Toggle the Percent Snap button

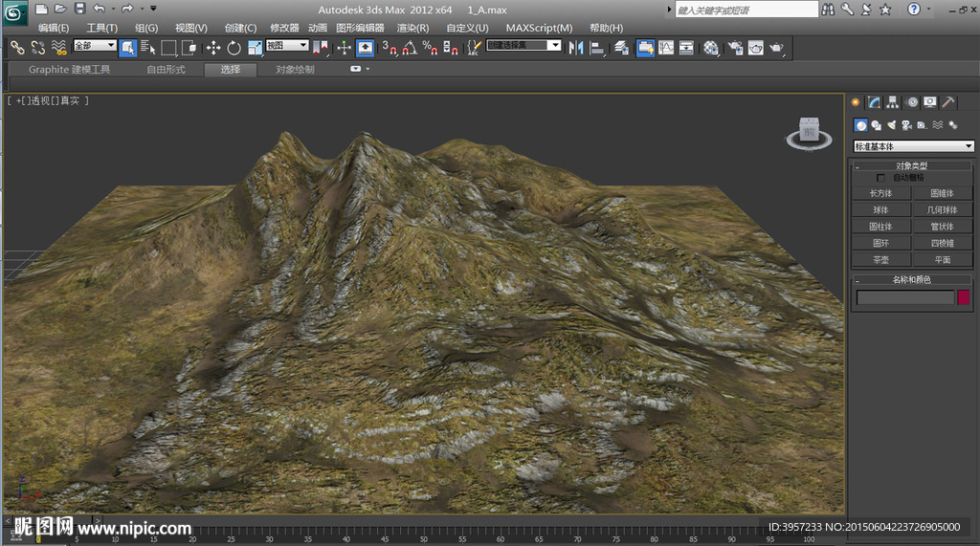[430, 48]
